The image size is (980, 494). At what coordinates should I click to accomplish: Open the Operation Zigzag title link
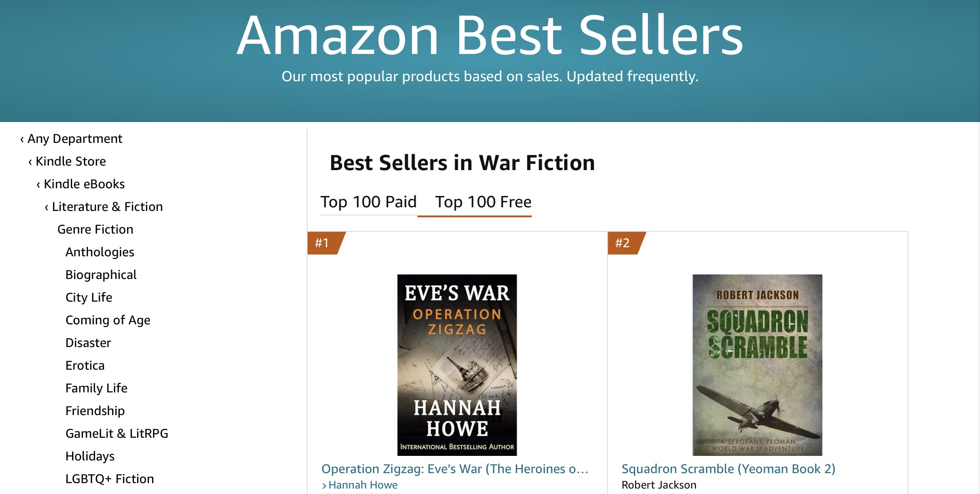[454, 469]
